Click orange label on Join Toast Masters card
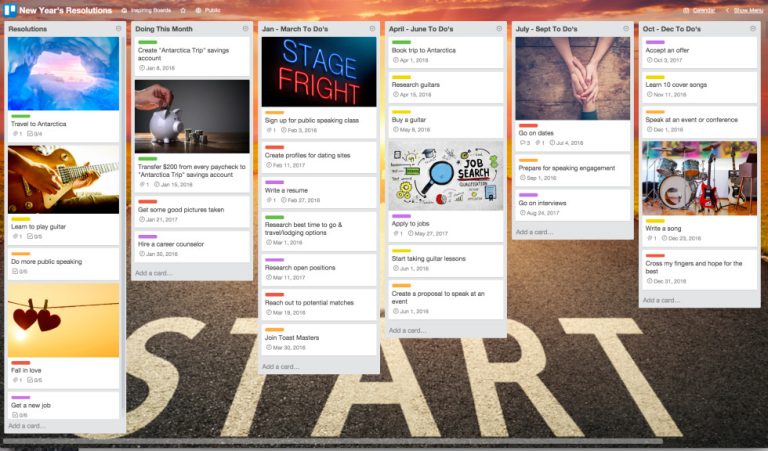Image resolution: width=768 pixels, height=451 pixels. point(274,330)
